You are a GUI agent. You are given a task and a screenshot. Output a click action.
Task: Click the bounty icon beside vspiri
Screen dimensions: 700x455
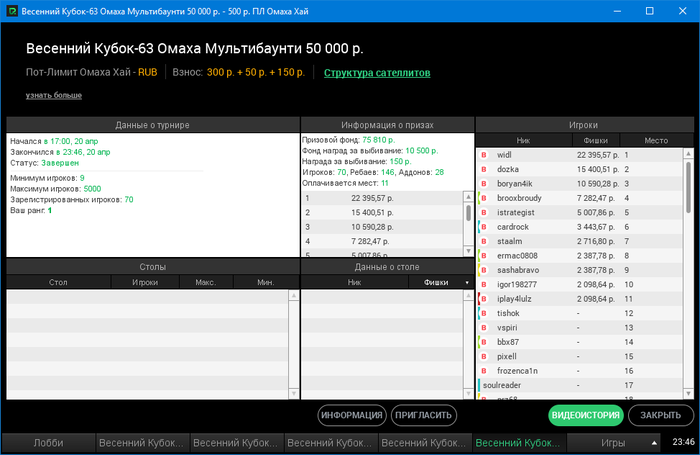tap(483, 327)
